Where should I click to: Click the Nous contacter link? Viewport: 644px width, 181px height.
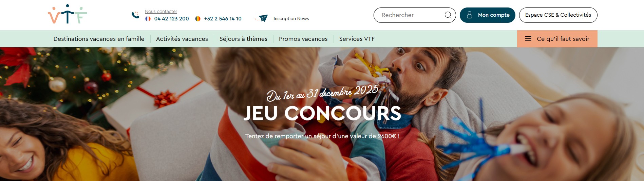[161, 11]
